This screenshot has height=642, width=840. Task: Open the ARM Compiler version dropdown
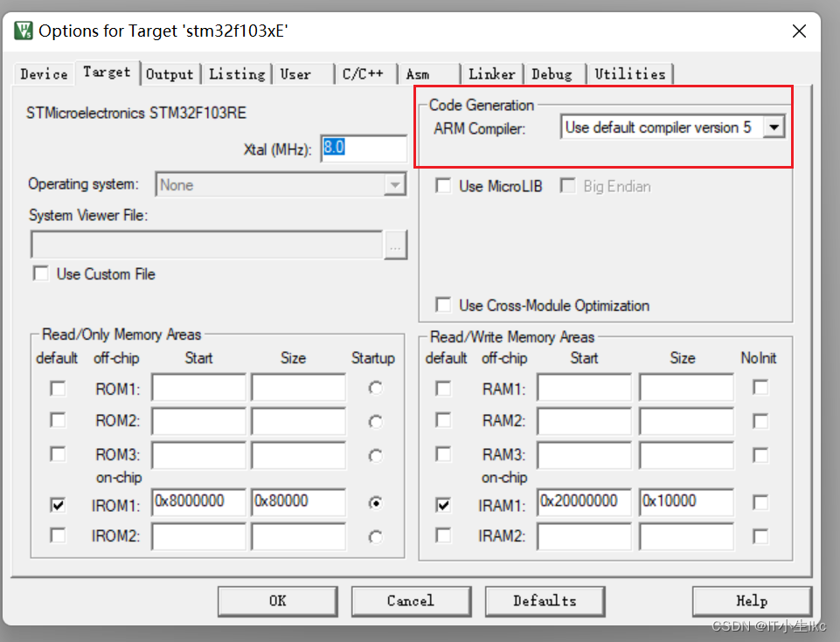773,127
